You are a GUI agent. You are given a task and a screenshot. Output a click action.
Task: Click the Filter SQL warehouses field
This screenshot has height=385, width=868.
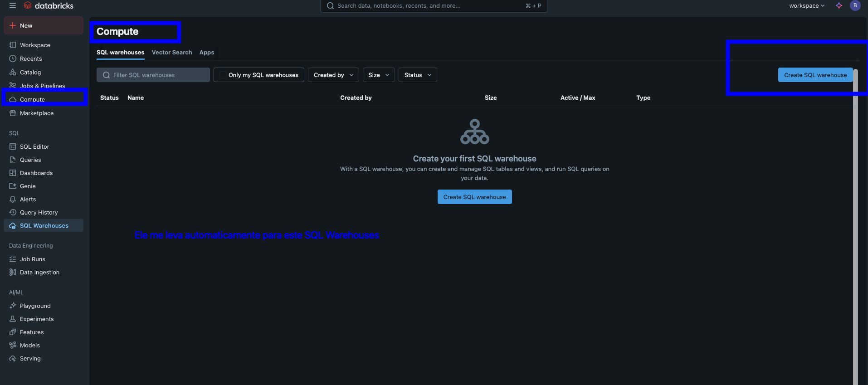[153, 75]
